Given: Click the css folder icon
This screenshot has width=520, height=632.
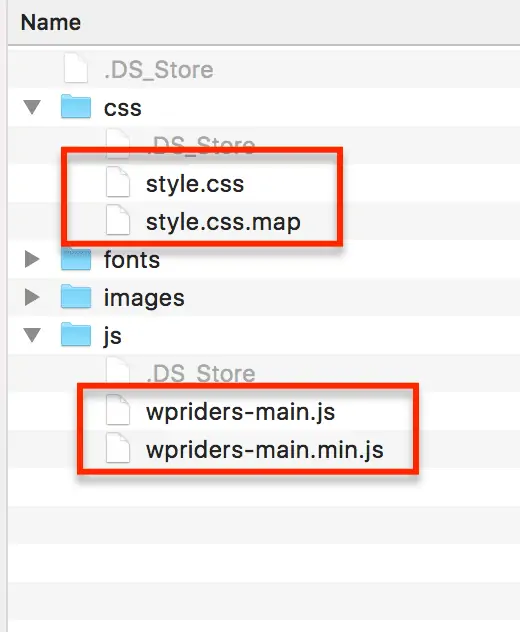Looking at the screenshot, I should click(76, 106).
